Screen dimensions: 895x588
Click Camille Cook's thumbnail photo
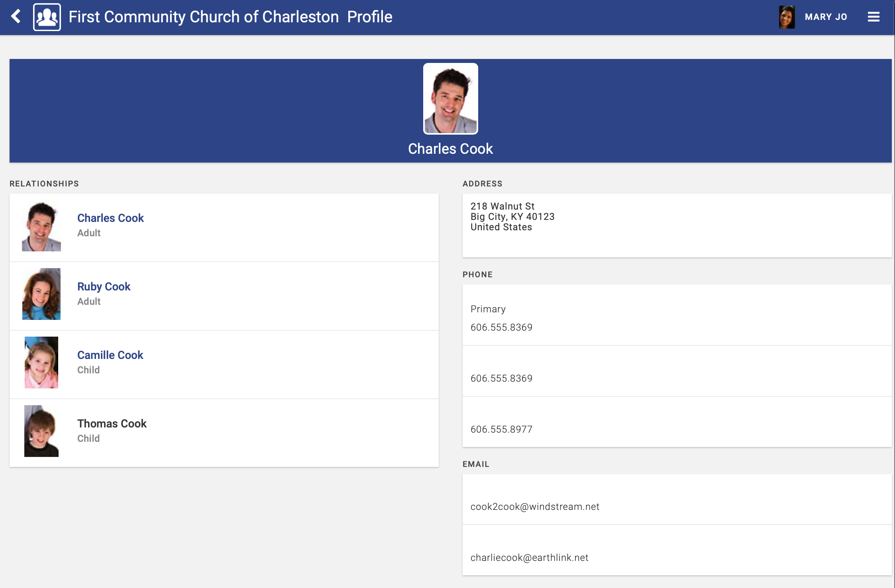(41, 363)
